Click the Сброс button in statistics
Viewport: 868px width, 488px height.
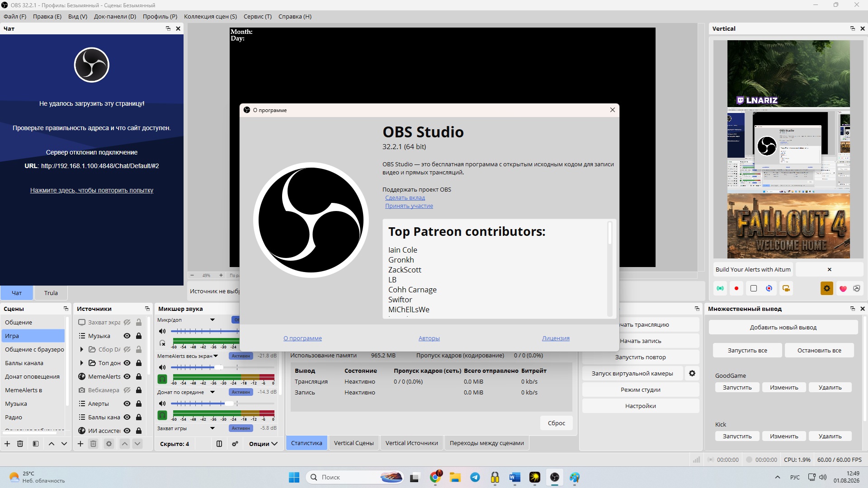coord(557,423)
